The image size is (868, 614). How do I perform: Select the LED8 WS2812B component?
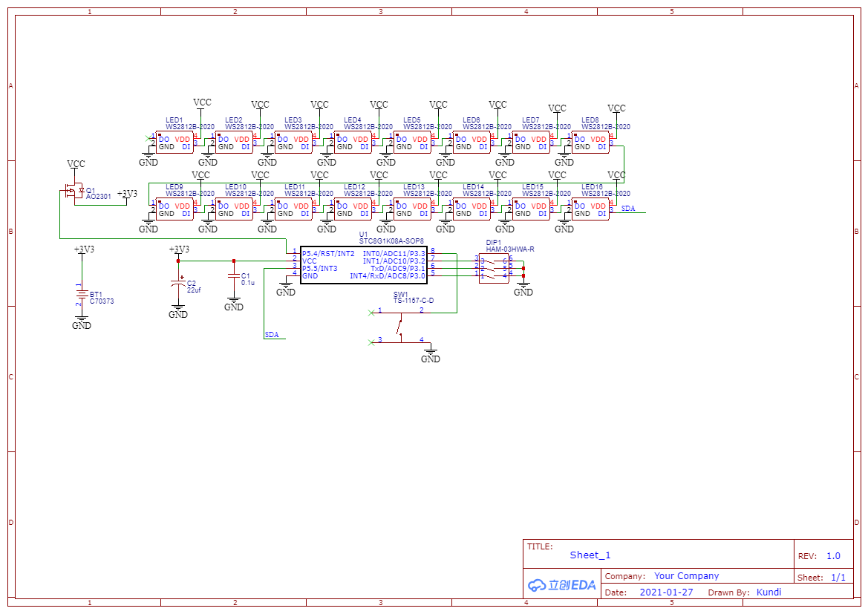(x=590, y=143)
